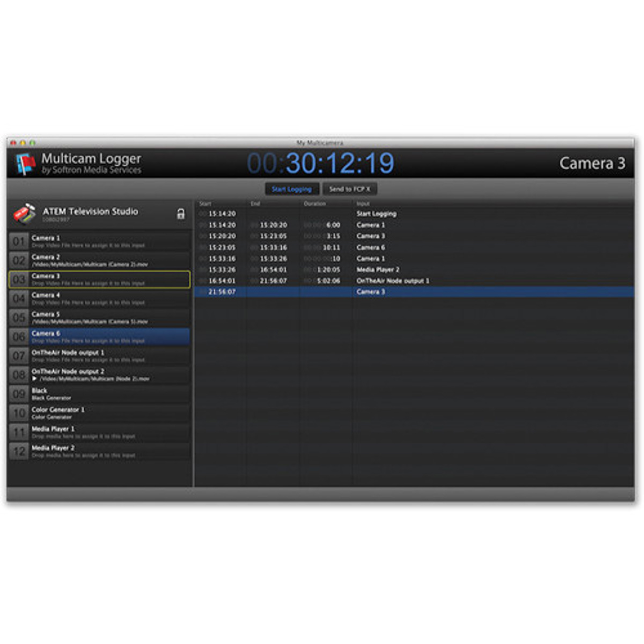Viewport: 644px width, 644px height.
Task: Click the My Multicamera window title
Action: [320, 143]
